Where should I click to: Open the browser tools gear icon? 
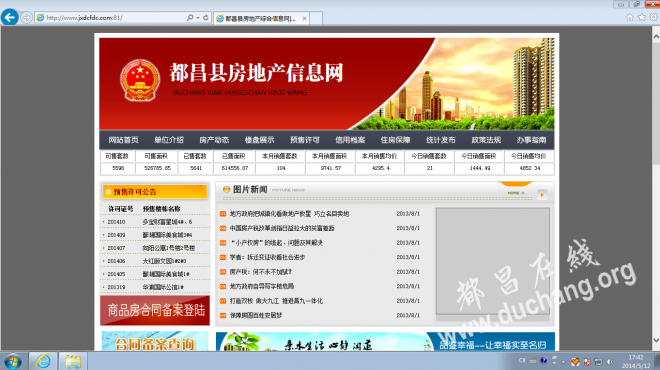click(x=653, y=17)
